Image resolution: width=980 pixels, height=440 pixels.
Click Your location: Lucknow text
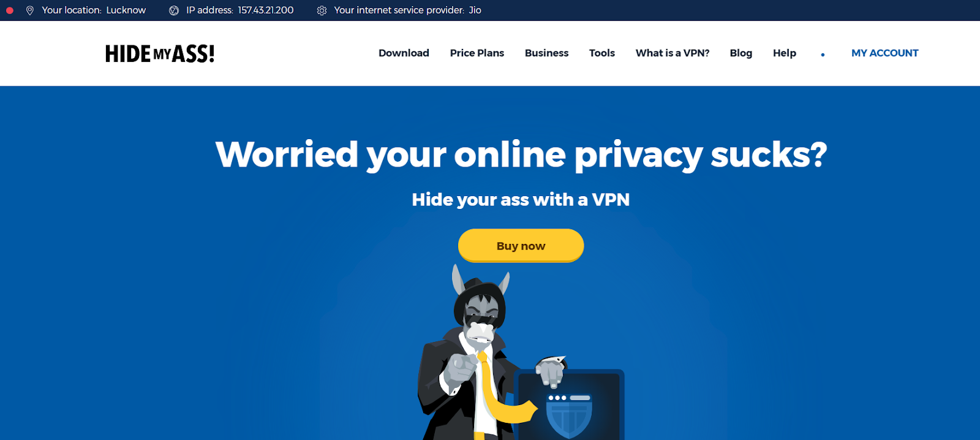[94, 10]
